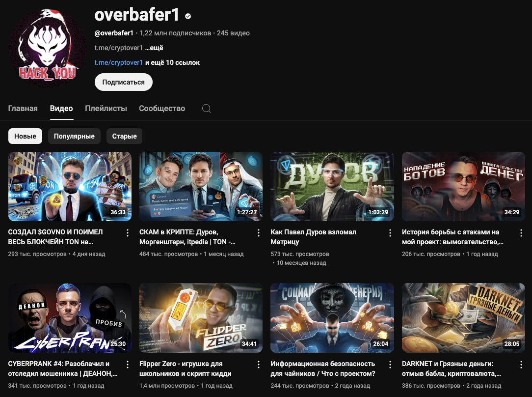Click the @overbafer1 channel handle
532x397 pixels.
(114, 33)
